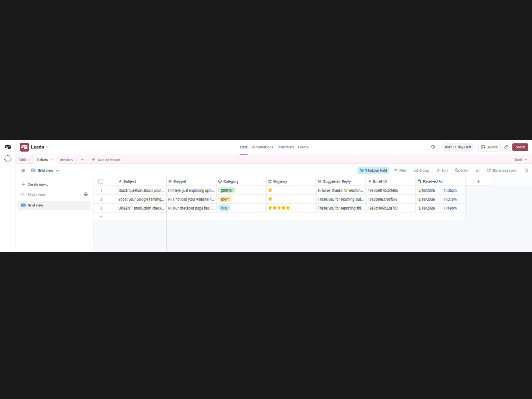
Task: Click the Launch button
Action: 489,147
